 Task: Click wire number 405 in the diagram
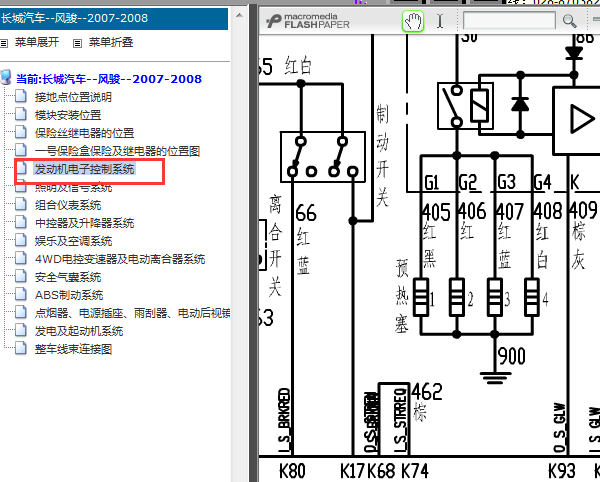[x=436, y=212]
